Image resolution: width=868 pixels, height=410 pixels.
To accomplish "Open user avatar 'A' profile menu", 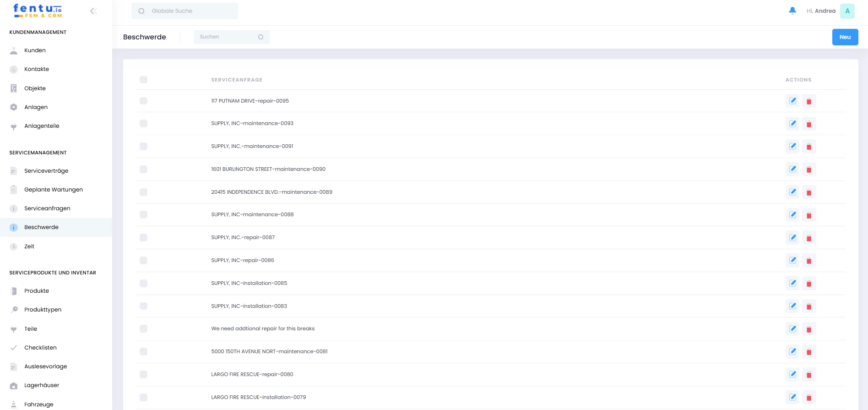I will pos(847,11).
